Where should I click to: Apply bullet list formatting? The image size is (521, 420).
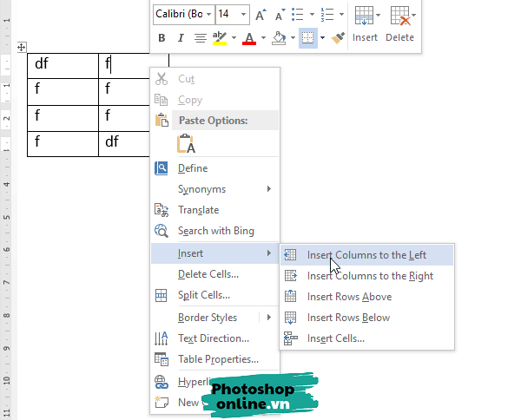pyautogui.click(x=299, y=15)
